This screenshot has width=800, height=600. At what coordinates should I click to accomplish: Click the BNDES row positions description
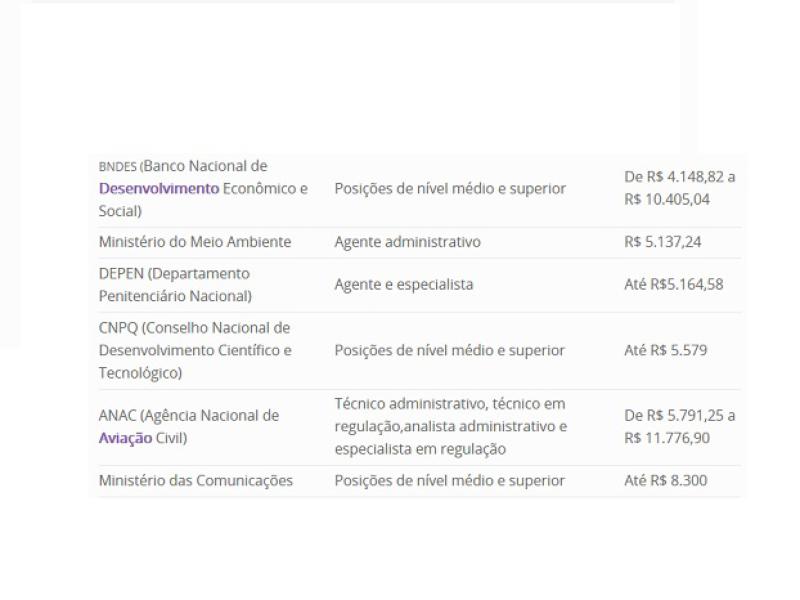click(450, 188)
